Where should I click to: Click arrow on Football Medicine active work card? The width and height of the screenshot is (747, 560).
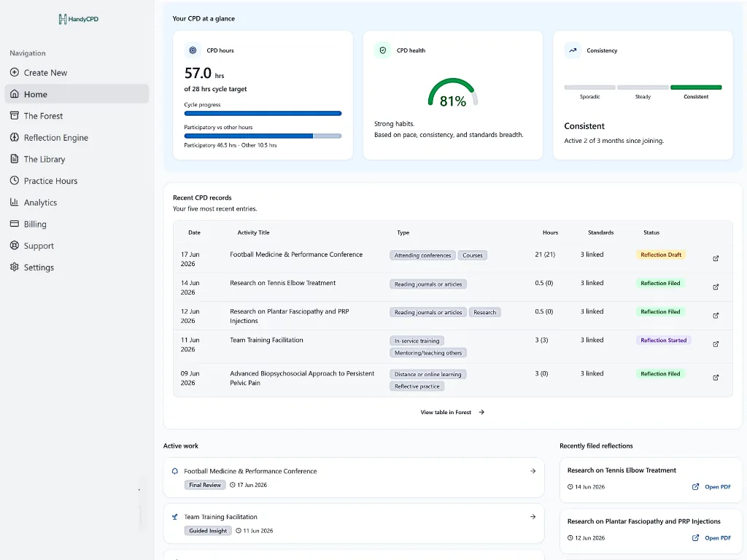click(x=533, y=471)
